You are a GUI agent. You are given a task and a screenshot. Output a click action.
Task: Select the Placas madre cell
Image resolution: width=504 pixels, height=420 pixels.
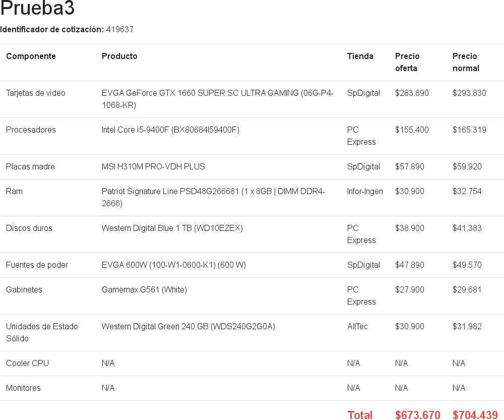(x=31, y=166)
